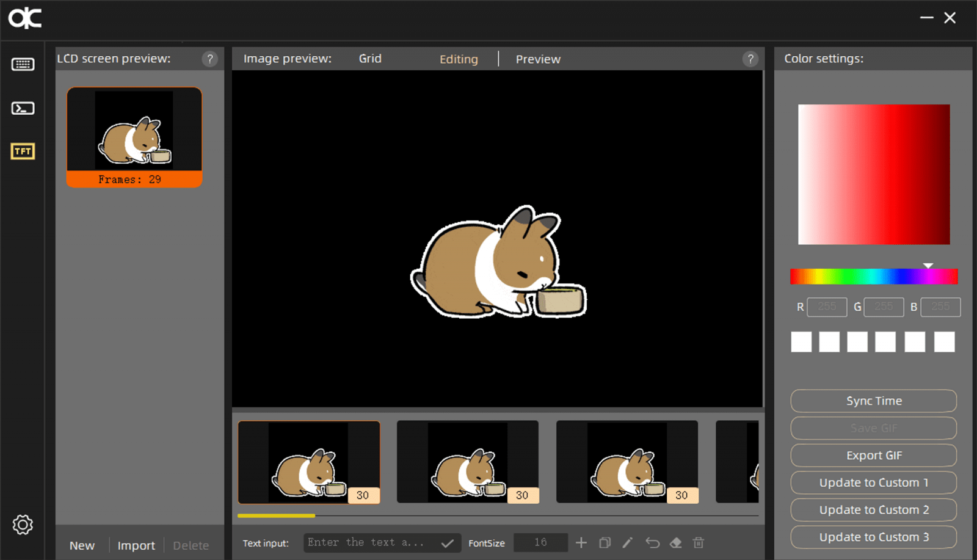This screenshot has height=560, width=977.
Task: Click the Export GIF button
Action: 873,456
